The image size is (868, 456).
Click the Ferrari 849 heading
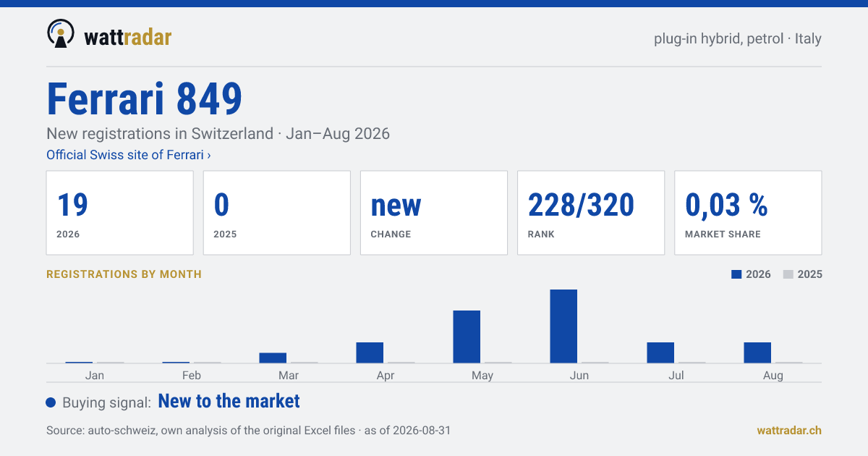point(144,99)
